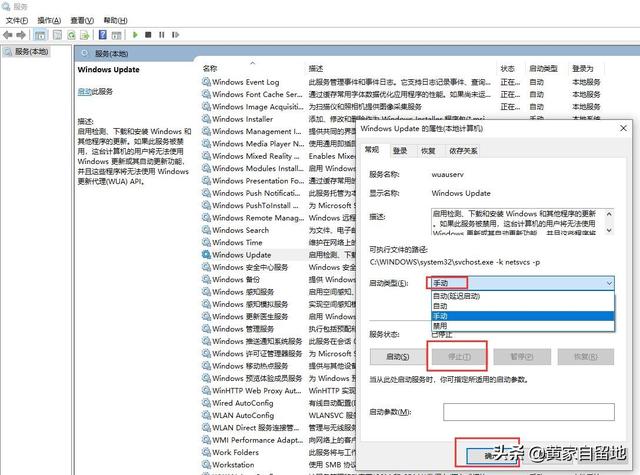Select WMI Performance Adapt... service
The width and height of the screenshot is (640, 475).
(258, 440)
